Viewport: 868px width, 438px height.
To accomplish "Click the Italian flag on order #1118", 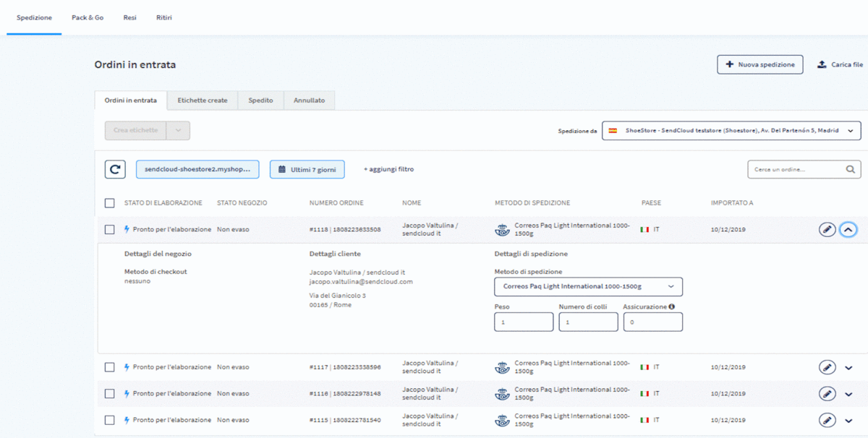I will tap(644, 230).
